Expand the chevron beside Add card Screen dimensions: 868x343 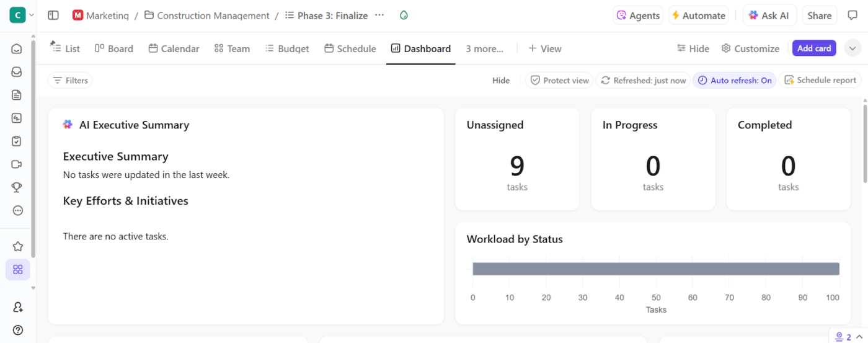point(852,48)
